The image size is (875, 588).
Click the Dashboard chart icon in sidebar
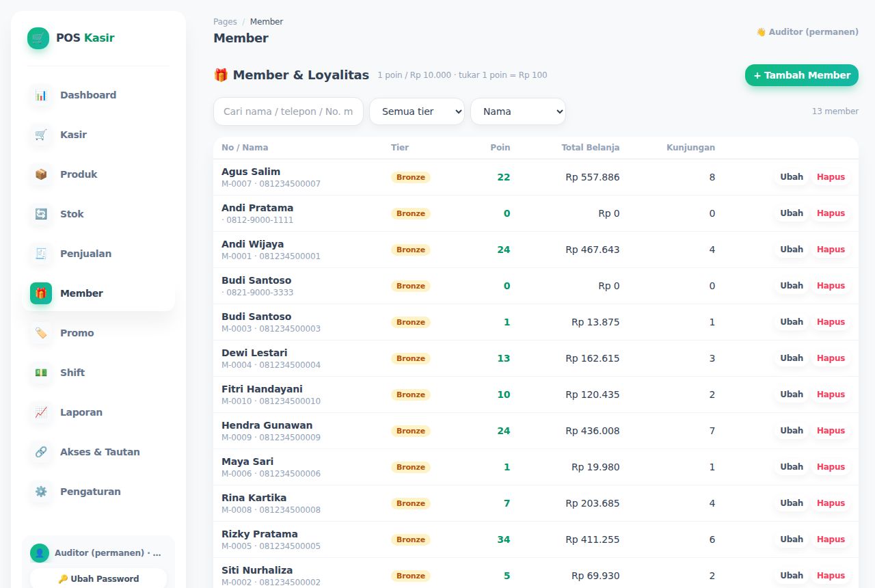[41, 95]
